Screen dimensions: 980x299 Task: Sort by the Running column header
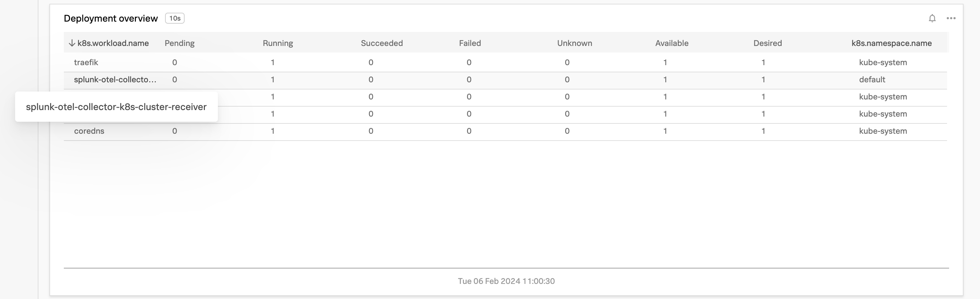pos(278,43)
